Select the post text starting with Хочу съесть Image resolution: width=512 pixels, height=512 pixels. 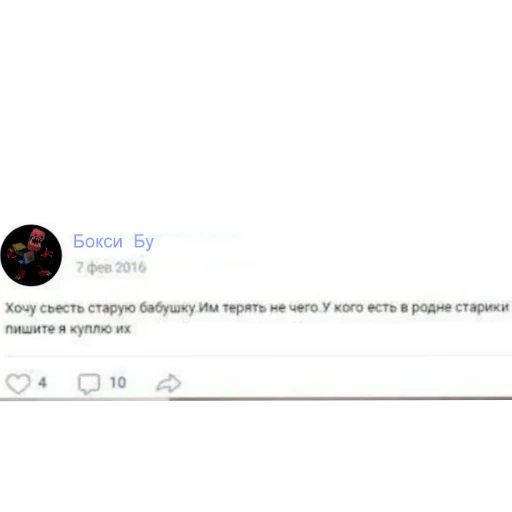click(x=257, y=318)
